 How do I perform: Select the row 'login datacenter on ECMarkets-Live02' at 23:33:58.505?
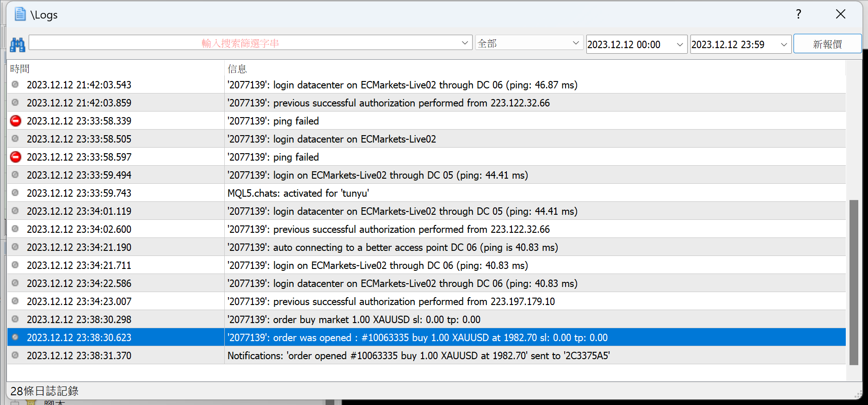tap(426, 139)
